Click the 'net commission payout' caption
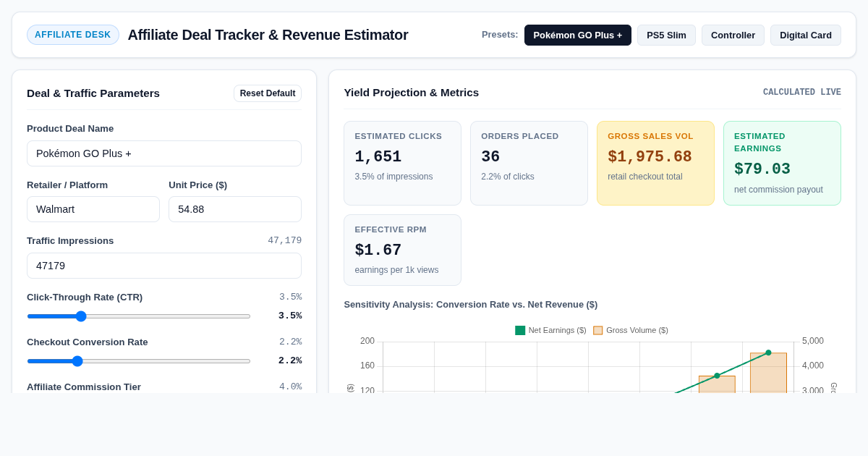868x456 pixels. [x=778, y=190]
